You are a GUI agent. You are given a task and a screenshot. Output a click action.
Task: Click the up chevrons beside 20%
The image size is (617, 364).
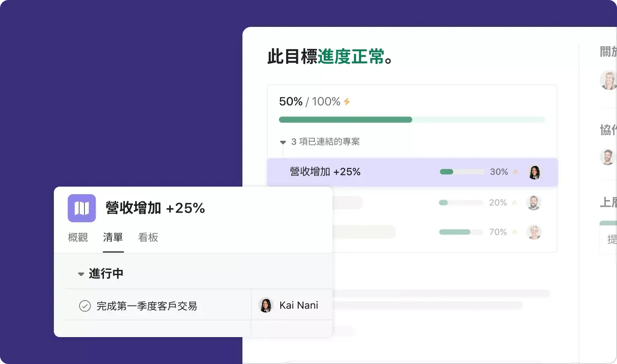(514, 203)
